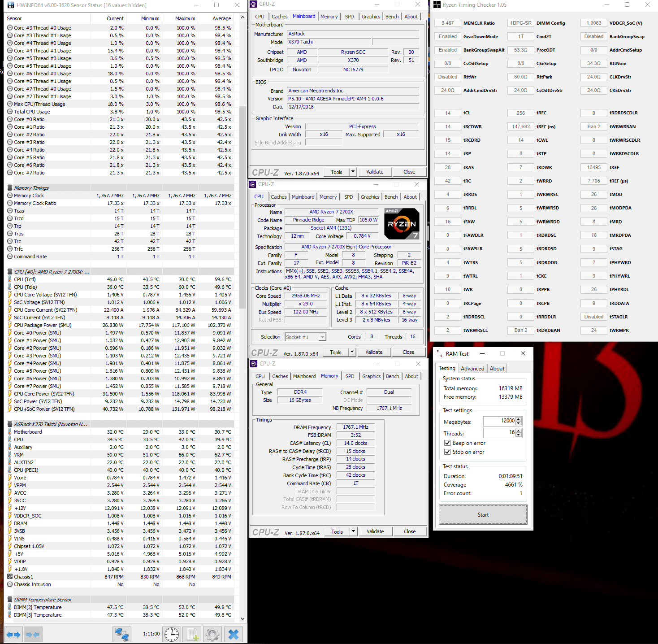Open the Selection Socket #1 combo box
This screenshot has width=658, height=644.
point(305,337)
